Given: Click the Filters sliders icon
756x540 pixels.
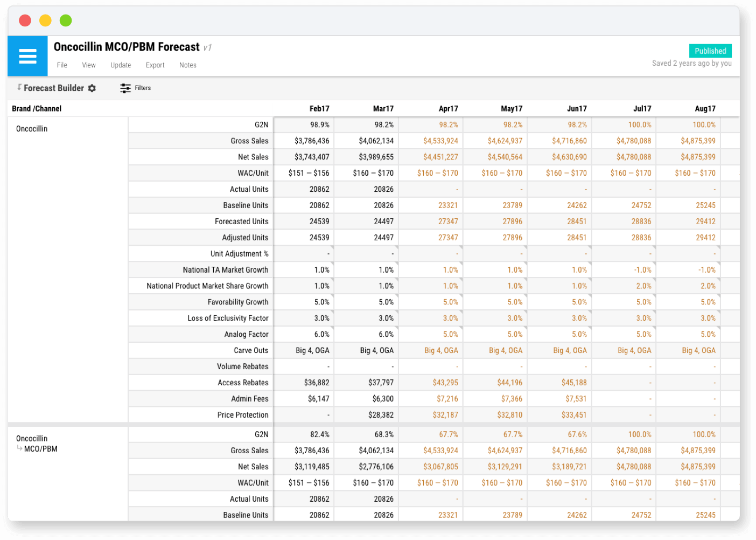Looking at the screenshot, I should click(x=125, y=88).
